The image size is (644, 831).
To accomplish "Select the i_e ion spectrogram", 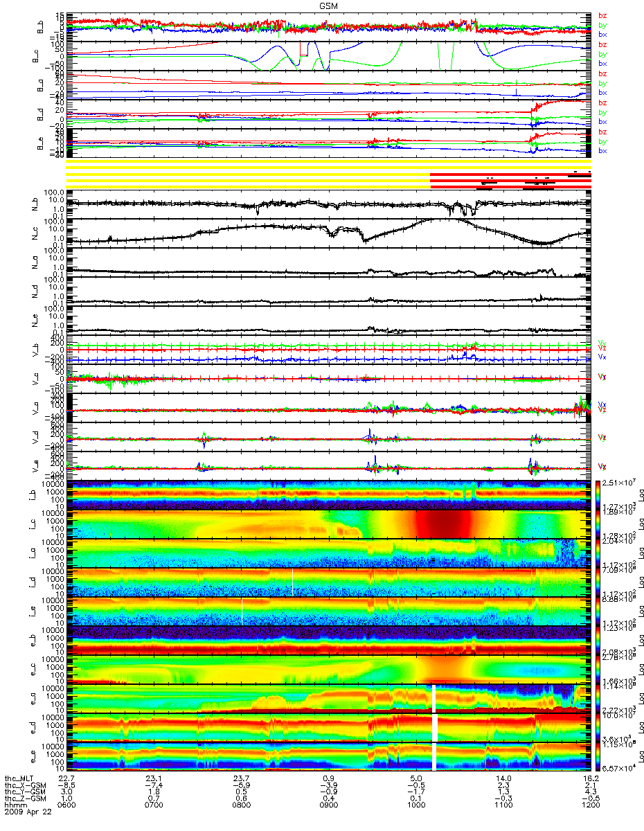I will click(329, 611).
